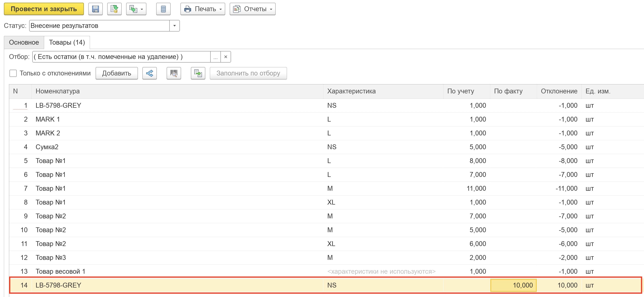Click the save (floppy disk) icon
This screenshot has width=644, height=297.
(x=95, y=9)
